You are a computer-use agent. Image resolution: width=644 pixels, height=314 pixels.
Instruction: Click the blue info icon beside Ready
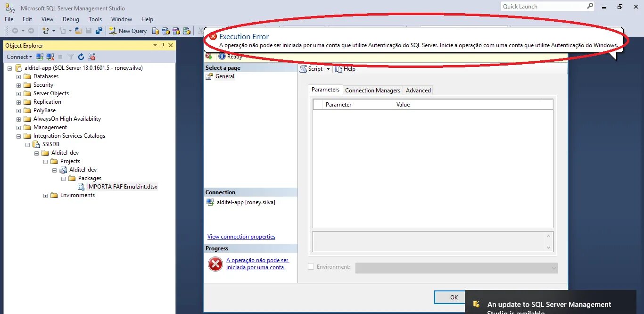coord(222,57)
